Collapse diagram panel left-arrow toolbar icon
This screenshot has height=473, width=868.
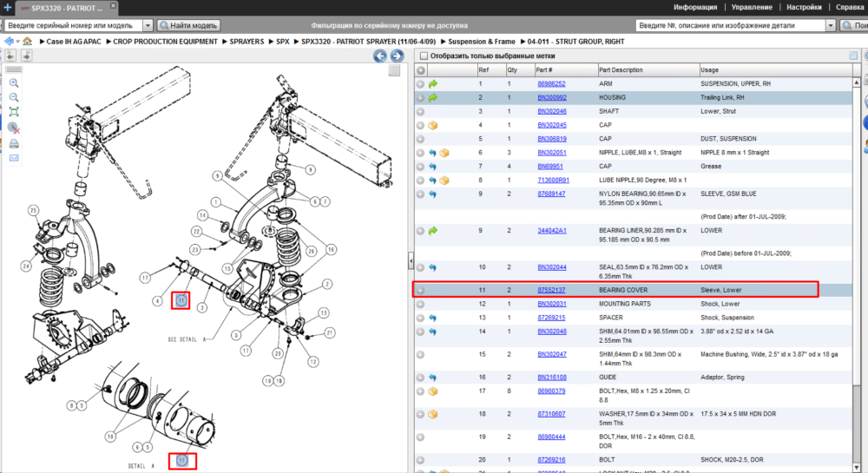[10, 56]
